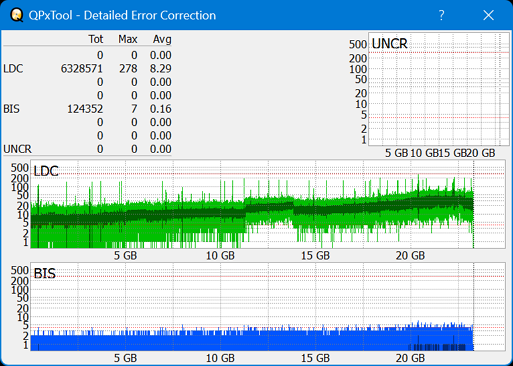Click the 20 GB axis label under BIS graph
Viewport: 513px width, 366px height.
click(x=410, y=358)
